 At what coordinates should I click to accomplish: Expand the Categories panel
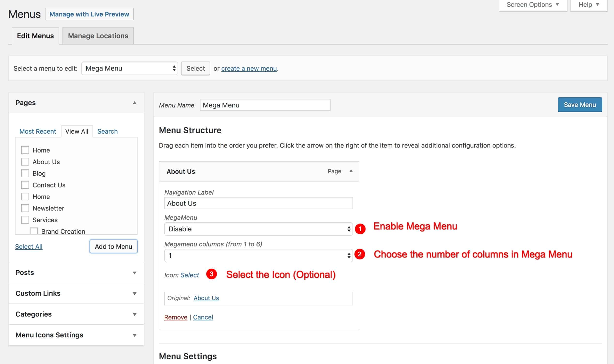click(76, 314)
